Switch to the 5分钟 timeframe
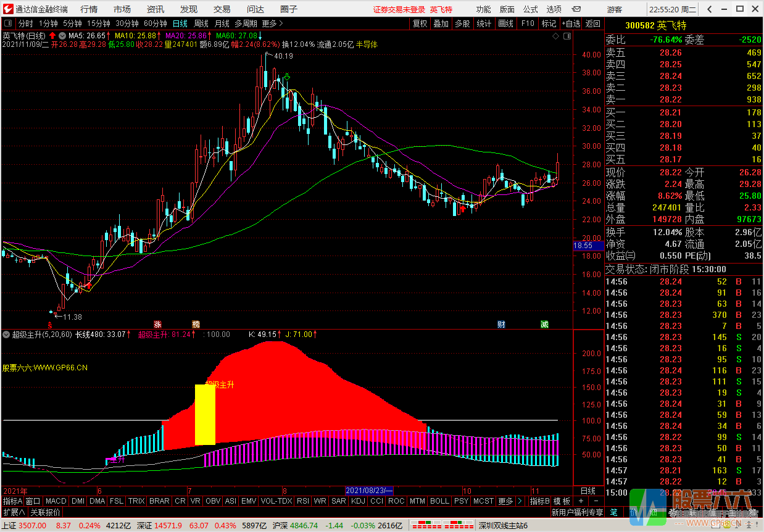764x532 pixels. point(72,23)
